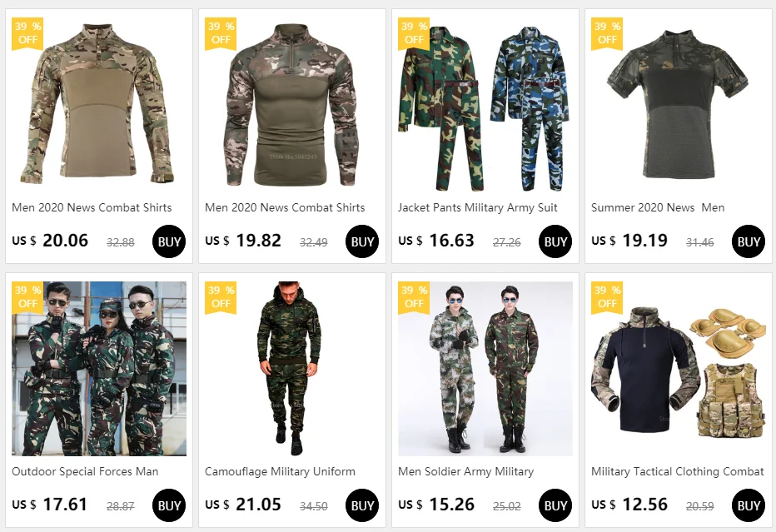This screenshot has width=776, height=532.
Task: Click BUY button for $19.82 combat shirt
Action: pos(361,241)
